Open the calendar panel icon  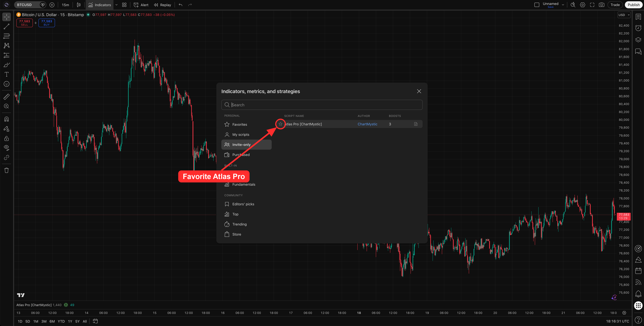pyautogui.click(x=638, y=271)
